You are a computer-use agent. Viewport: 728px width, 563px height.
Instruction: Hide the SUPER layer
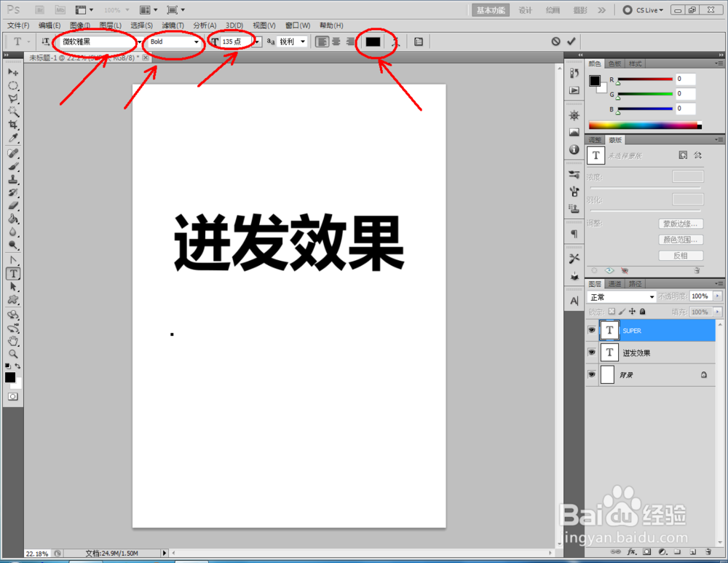pos(591,330)
